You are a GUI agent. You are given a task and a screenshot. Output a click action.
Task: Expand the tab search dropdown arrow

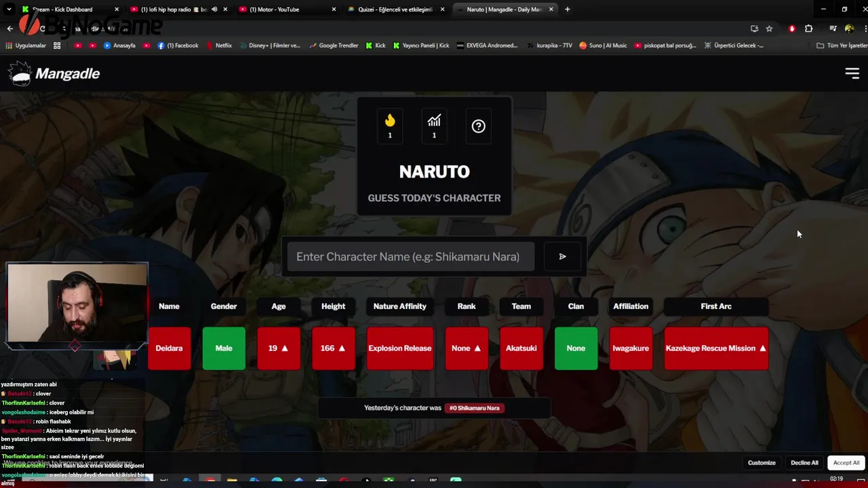[9, 9]
